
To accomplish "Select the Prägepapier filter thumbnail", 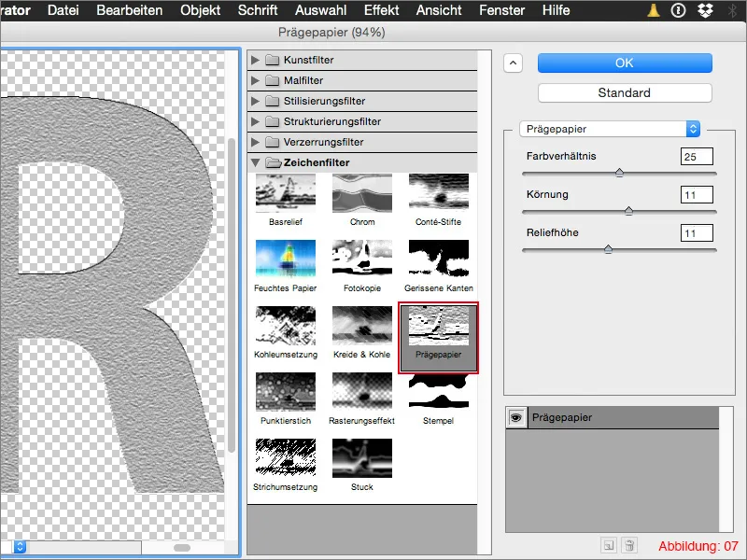I will [x=438, y=325].
